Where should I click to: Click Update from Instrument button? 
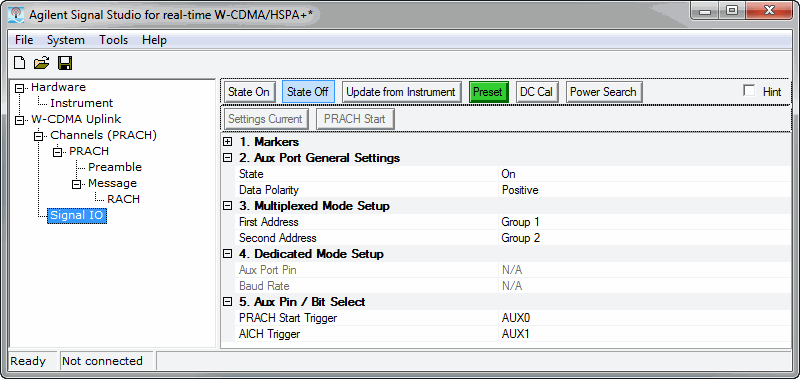tap(401, 92)
